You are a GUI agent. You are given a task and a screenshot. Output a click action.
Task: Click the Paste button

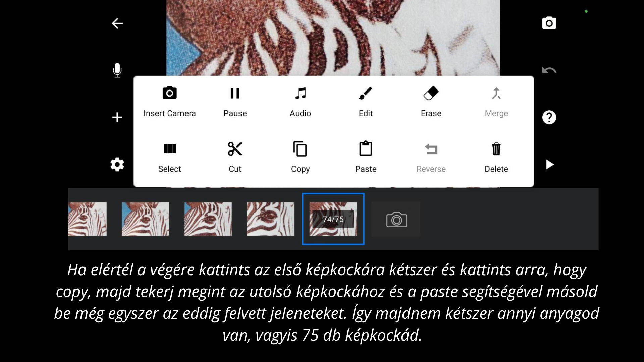(x=365, y=157)
